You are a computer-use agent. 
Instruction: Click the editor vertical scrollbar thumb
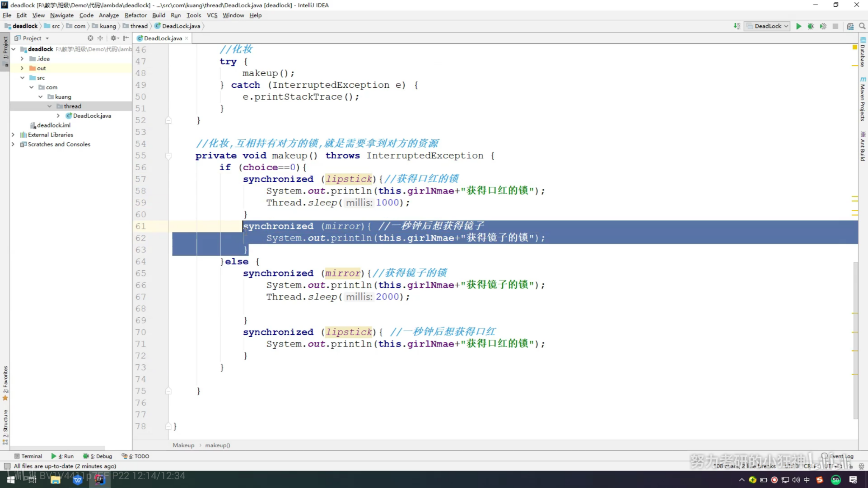855,340
